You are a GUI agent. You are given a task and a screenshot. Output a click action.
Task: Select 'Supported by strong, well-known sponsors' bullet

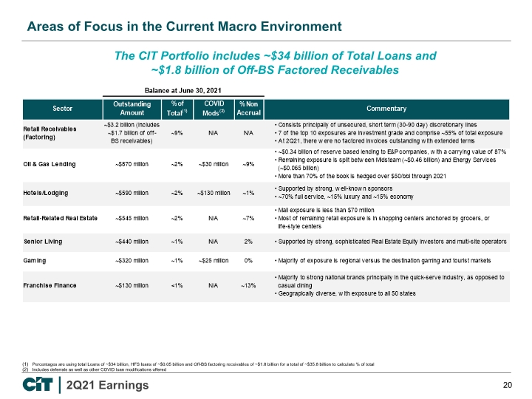(333, 188)
